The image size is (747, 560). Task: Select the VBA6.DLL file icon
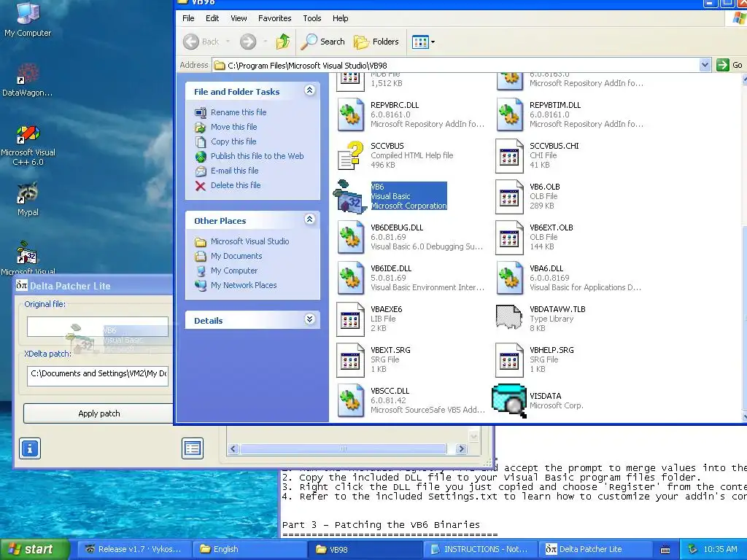point(509,278)
